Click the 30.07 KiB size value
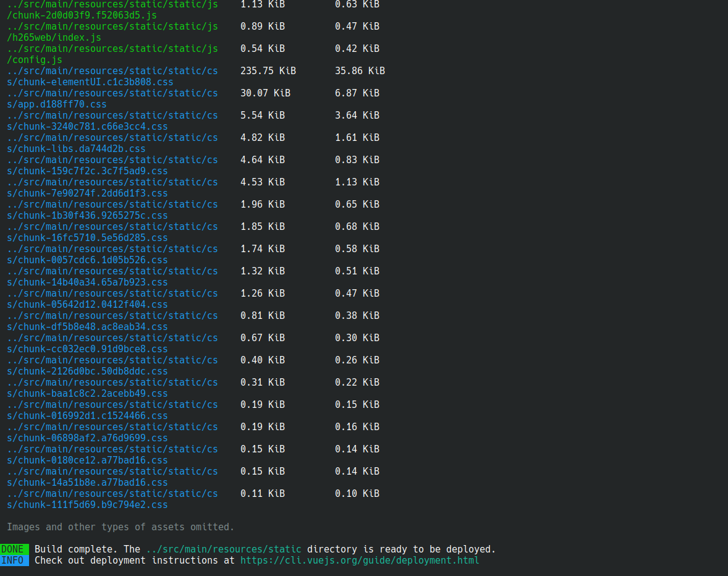The image size is (728, 576). [265, 93]
